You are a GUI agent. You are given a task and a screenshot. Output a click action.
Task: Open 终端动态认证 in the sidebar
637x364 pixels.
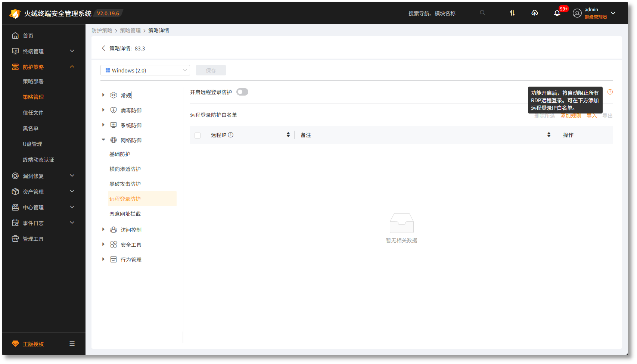(x=38, y=159)
